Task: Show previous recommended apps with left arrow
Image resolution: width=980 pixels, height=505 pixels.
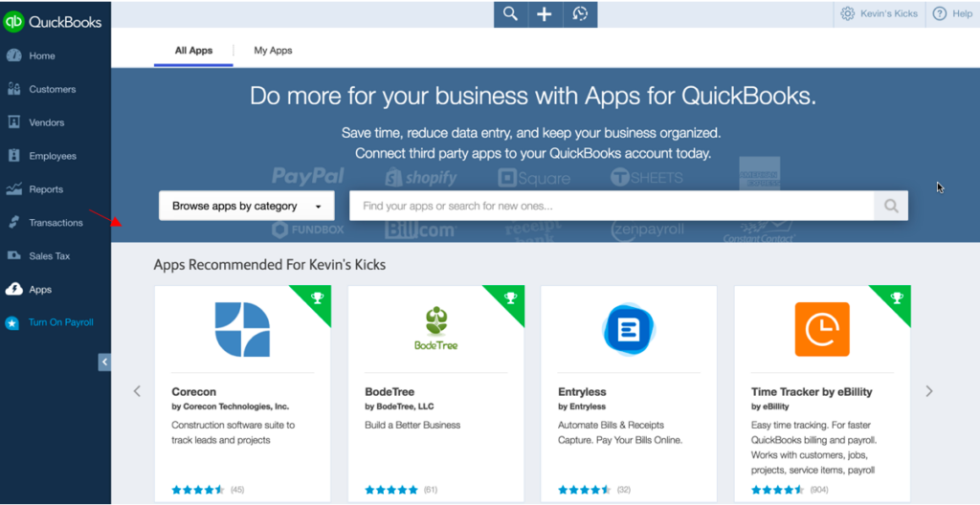Action: (x=137, y=391)
